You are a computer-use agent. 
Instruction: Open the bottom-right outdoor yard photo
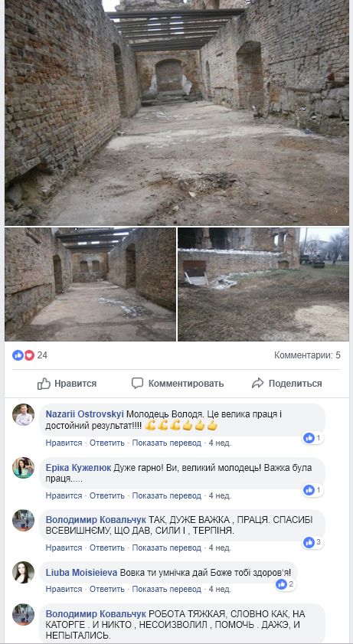tap(263, 284)
